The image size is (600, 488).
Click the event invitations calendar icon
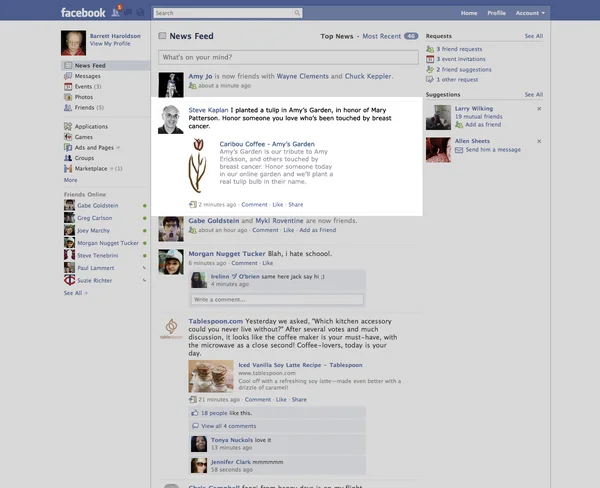tap(430, 59)
